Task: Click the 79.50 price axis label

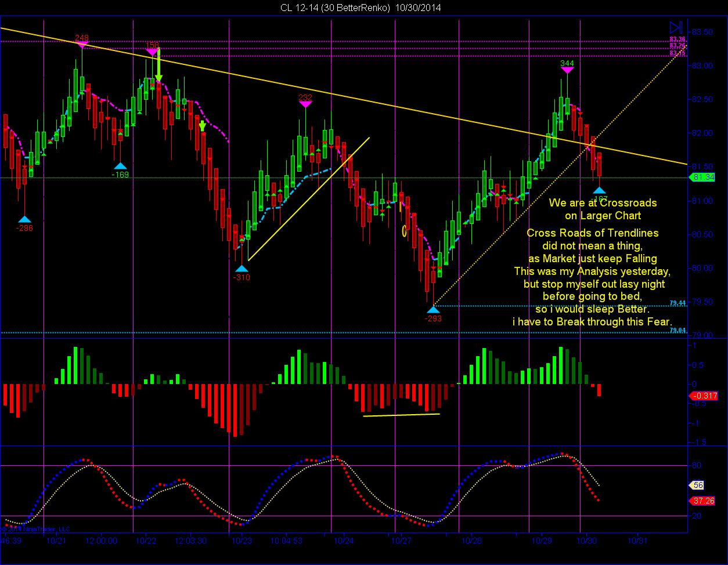Action: 703,302
